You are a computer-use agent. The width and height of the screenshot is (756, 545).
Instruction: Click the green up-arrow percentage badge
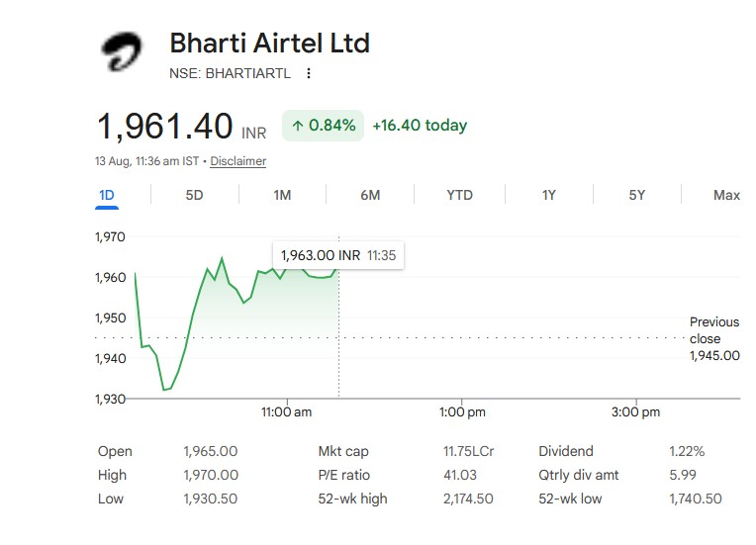pyautogui.click(x=323, y=126)
